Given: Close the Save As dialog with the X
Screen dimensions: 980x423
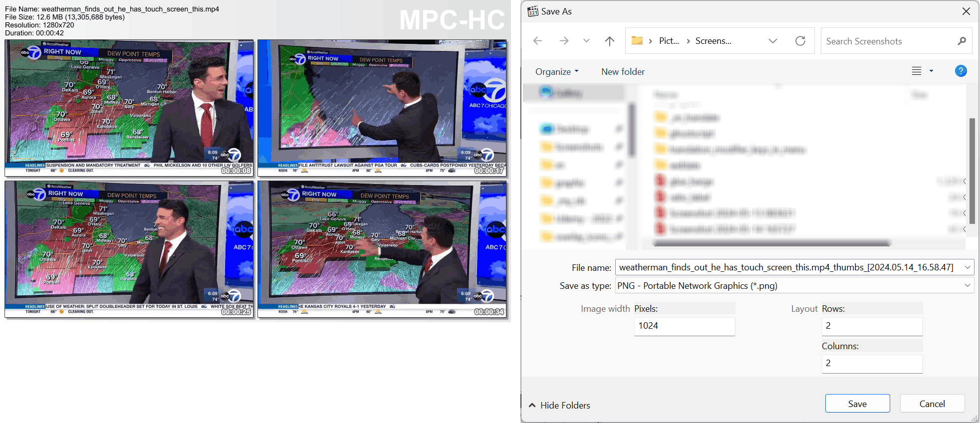Looking at the screenshot, I should coord(966,11).
